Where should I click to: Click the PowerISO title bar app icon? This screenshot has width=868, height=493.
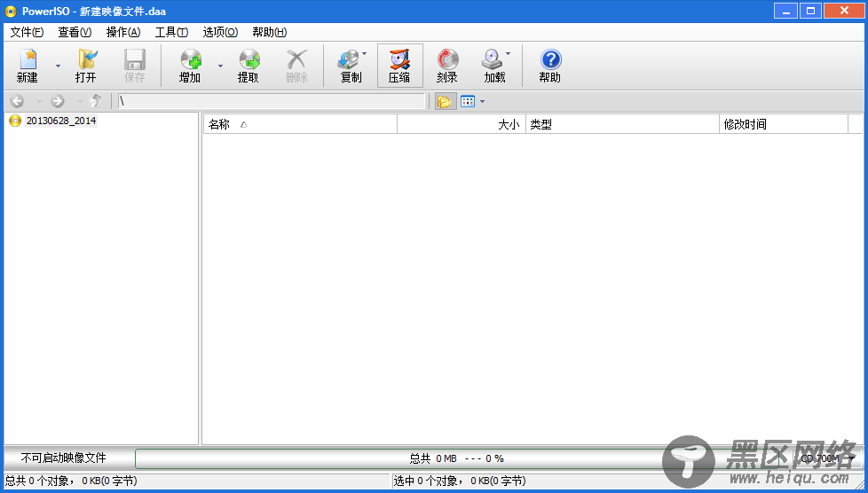coord(11,11)
